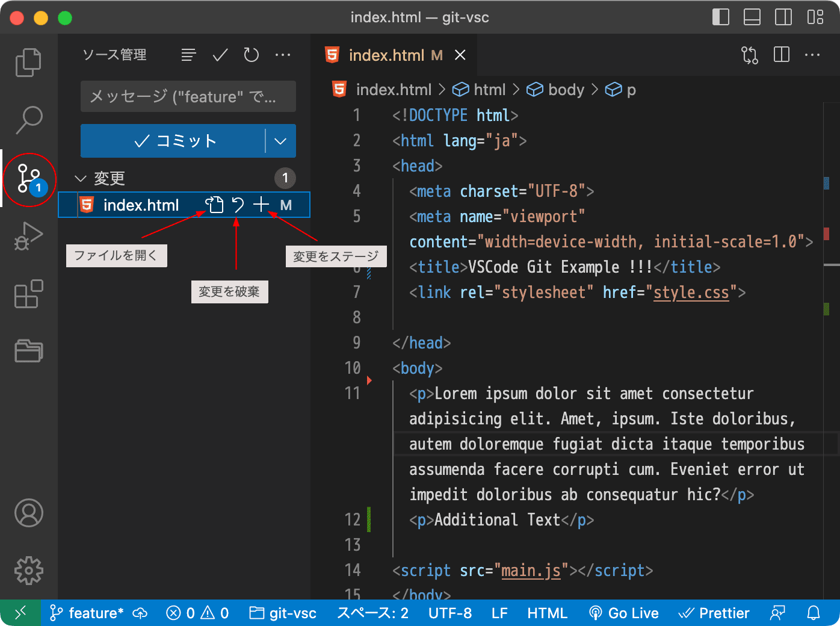This screenshot has width=840, height=626.
Task: Open the Run and Debug view
Action: 28,236
